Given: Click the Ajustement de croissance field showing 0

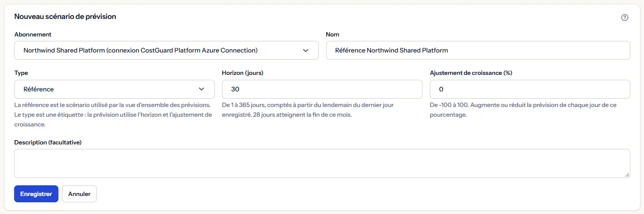Looking at the screenshot, I should coord(530,89).
